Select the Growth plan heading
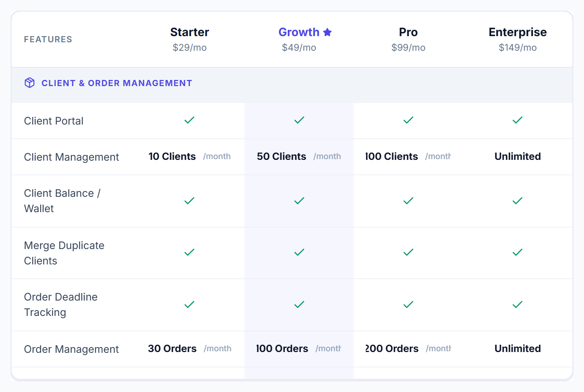The height and width of the screenshot is (392, 584). point(299,32)
